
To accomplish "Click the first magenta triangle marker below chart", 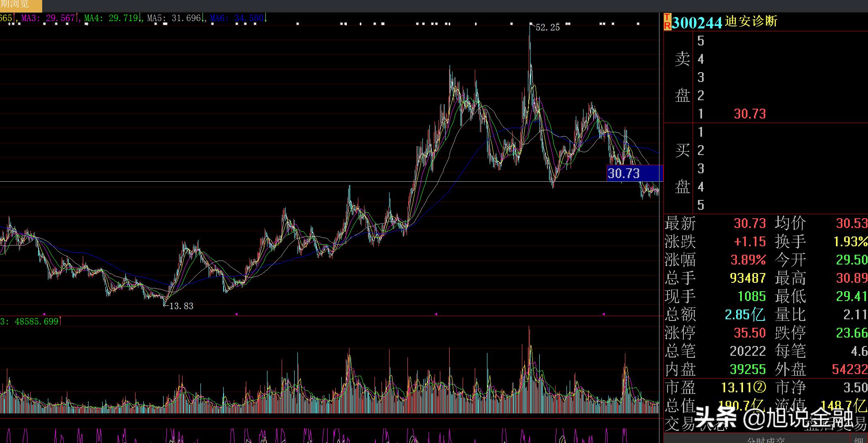I will pyautogui.click(x=44, y=314).
